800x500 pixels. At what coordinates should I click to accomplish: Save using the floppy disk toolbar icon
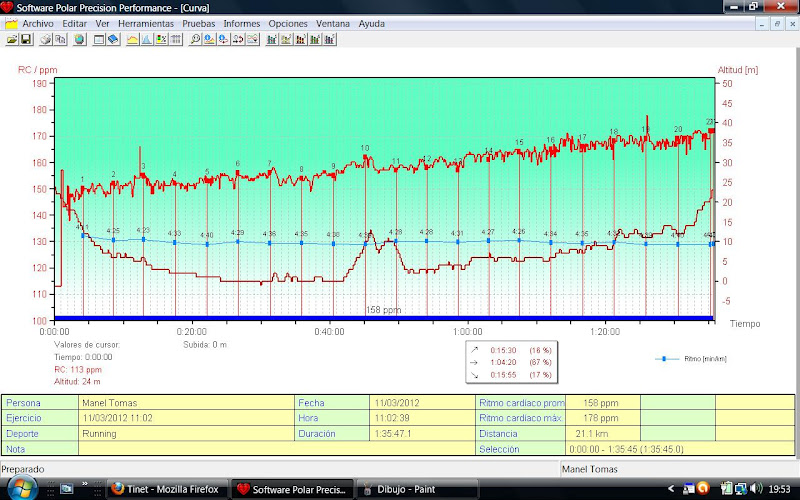click(26, 39)
